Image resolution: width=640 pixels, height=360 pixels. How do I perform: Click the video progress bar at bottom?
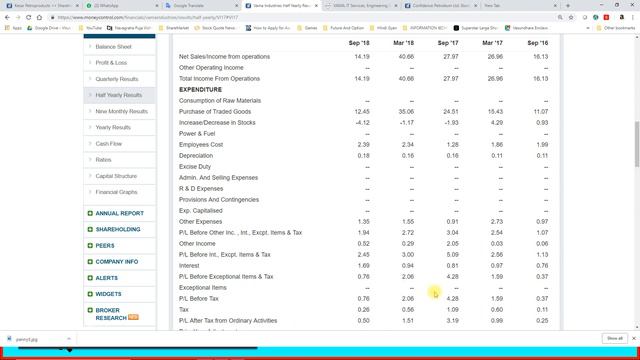138,348
